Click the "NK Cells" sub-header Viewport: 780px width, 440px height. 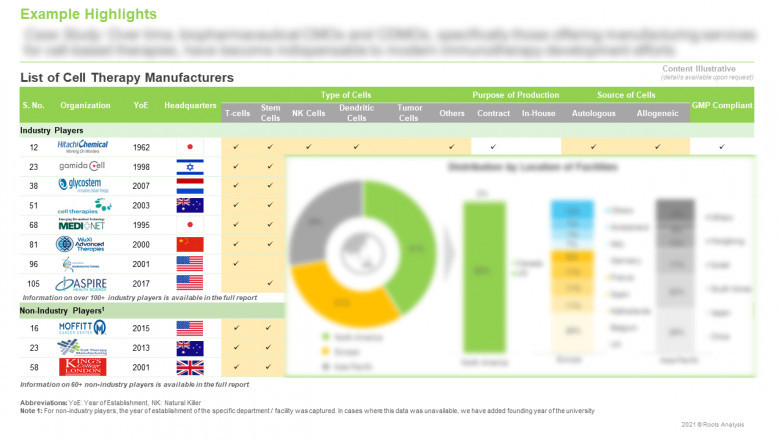(308, 113)
